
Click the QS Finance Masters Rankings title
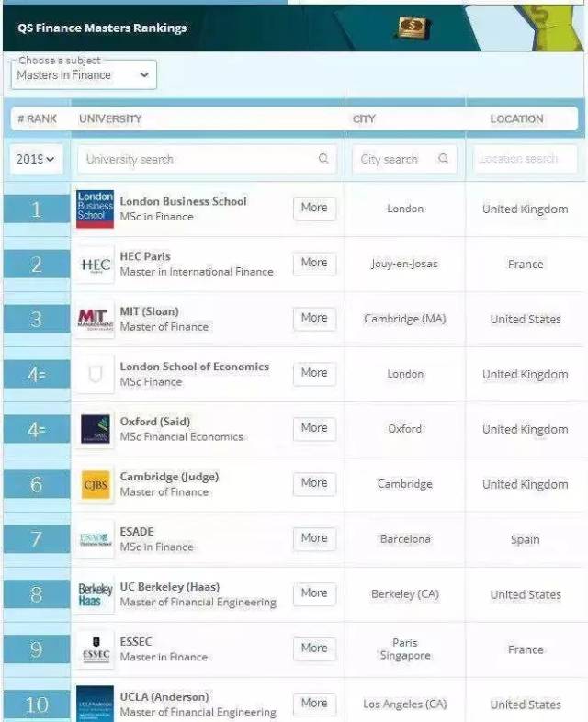pos(102,28)
